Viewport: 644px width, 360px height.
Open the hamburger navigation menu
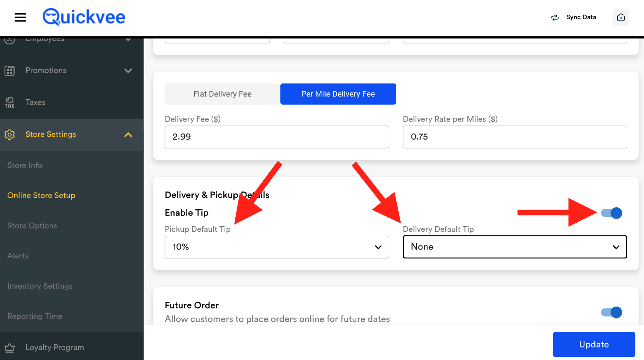pos(20,17)
